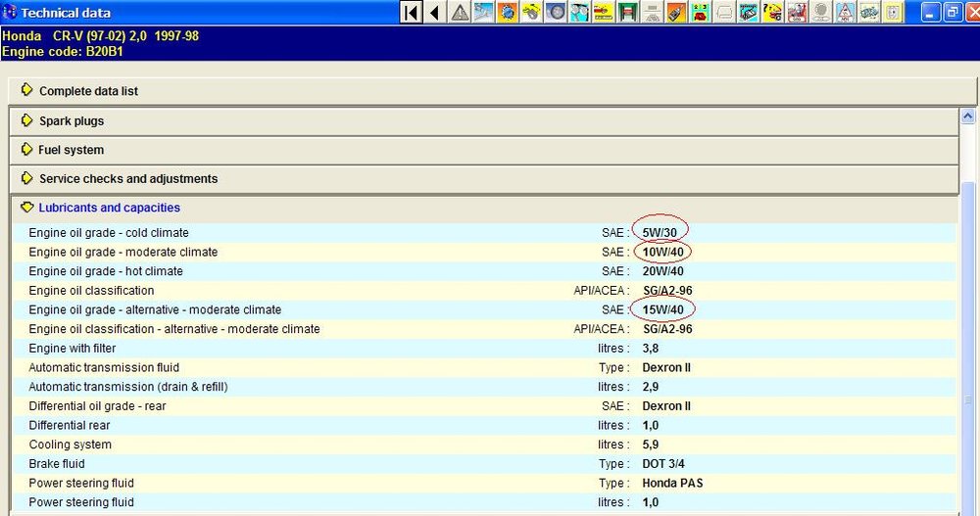Select Dexron II automatic transmission fluid value

coord(666,368)
